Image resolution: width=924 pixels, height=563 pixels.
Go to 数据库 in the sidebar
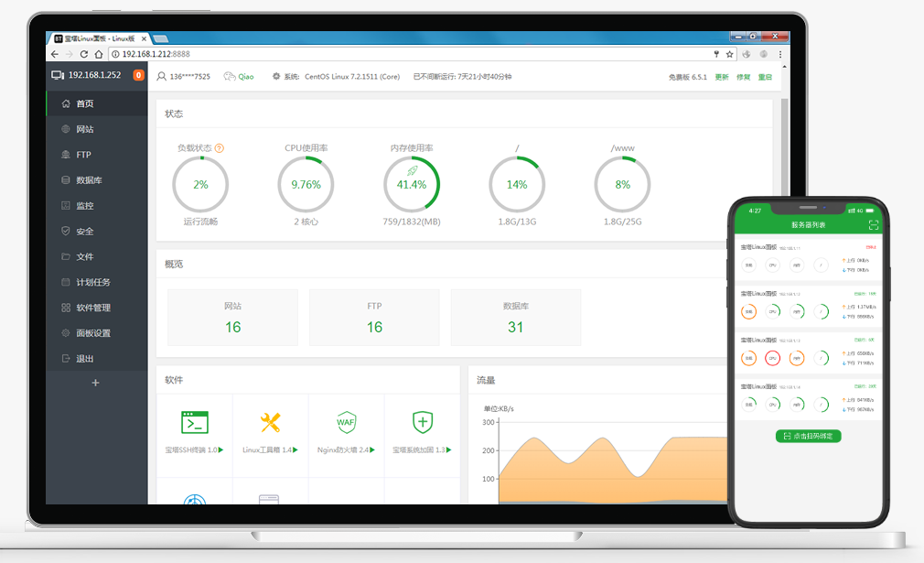[x=89, y=180]
